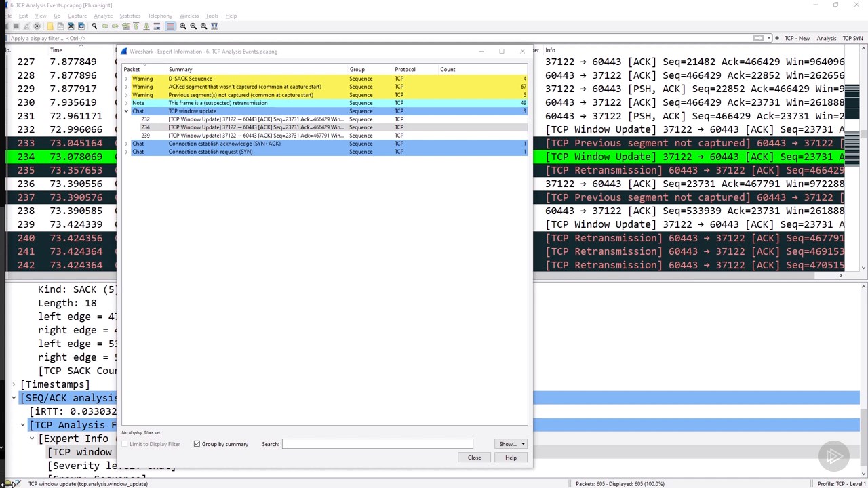868x488 pixels.
Task: Open the Capture menu
Action: (77, 16)
